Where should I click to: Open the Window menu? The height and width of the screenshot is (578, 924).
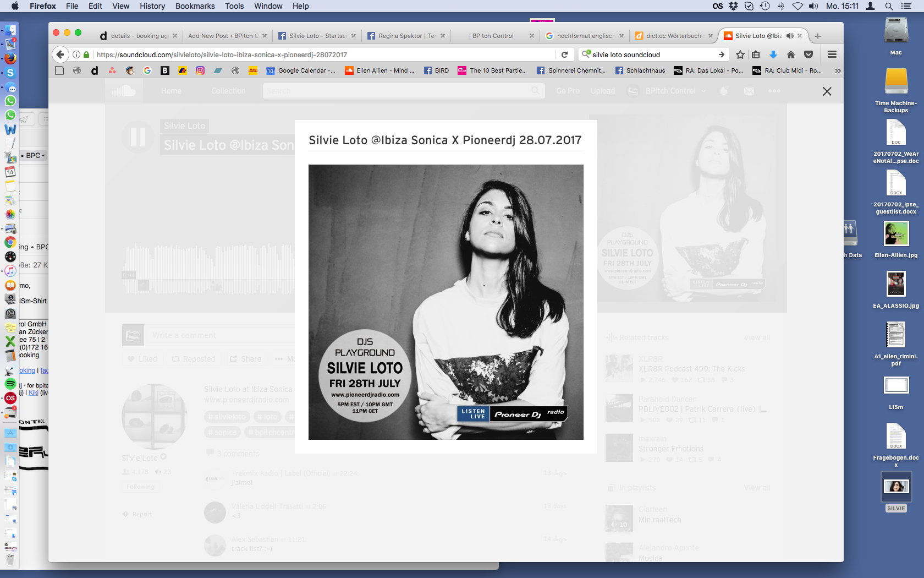click(x=268, y=6)
